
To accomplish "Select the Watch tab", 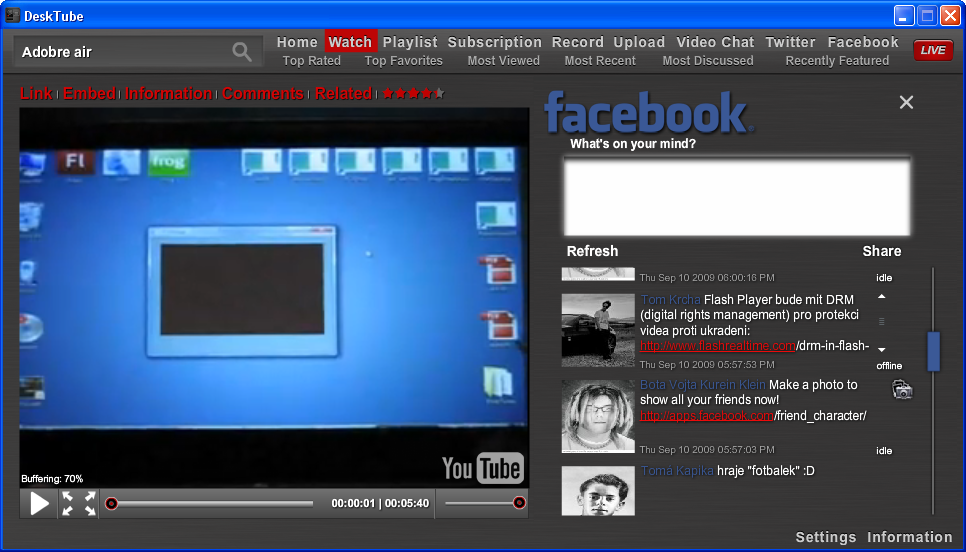I will [x=350, y=42].
